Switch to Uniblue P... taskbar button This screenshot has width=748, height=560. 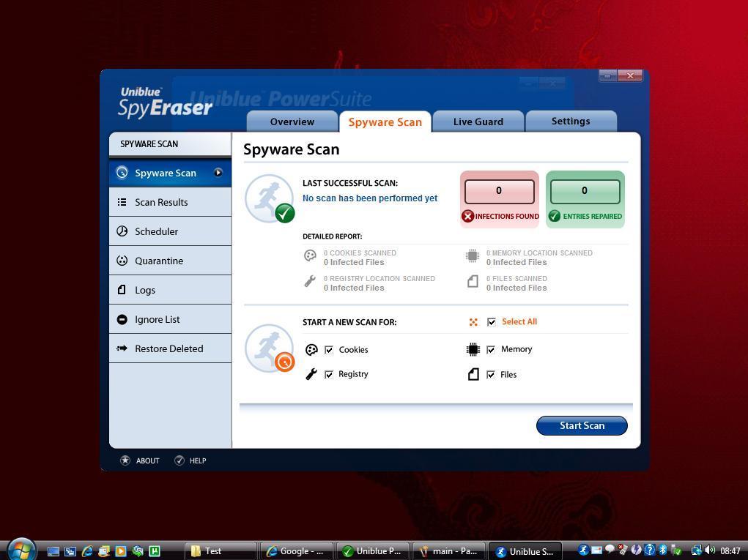tap(373, 551)
